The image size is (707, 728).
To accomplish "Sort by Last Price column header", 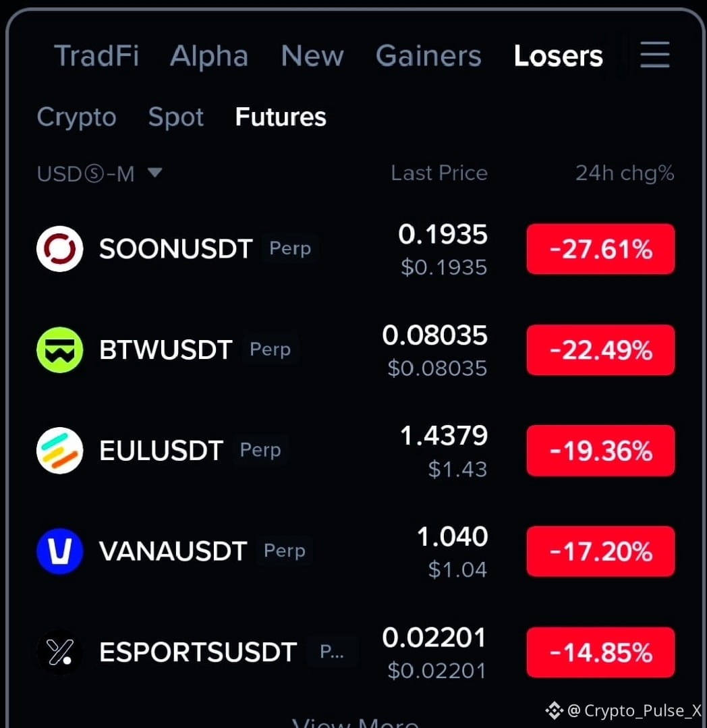I will point(439,173).
